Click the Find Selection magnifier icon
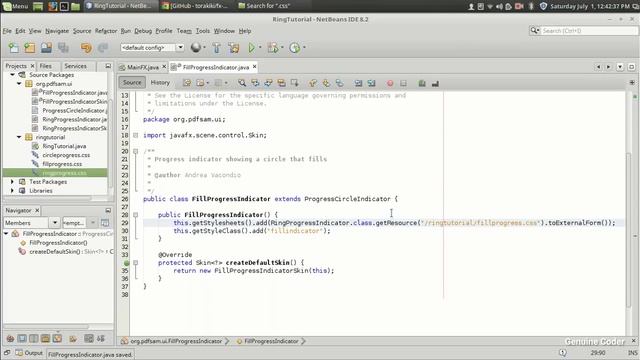640x360 pixels. (242, 83)
